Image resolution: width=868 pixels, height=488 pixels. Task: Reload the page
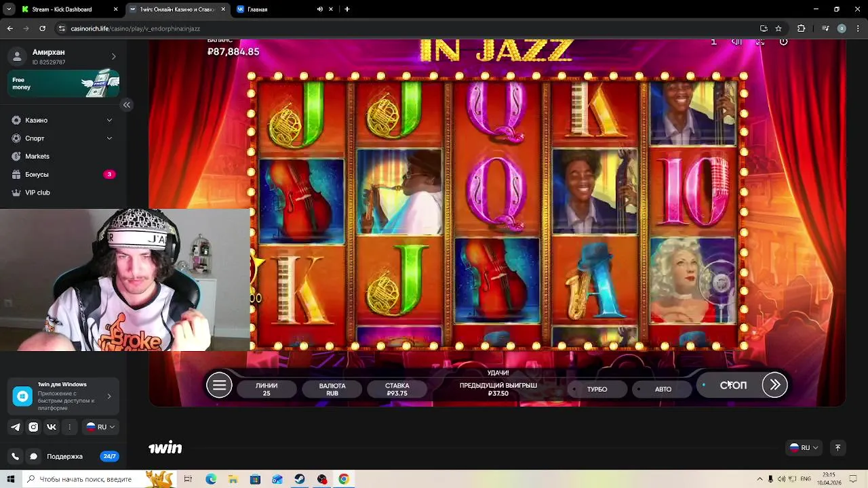coord(42,28)
